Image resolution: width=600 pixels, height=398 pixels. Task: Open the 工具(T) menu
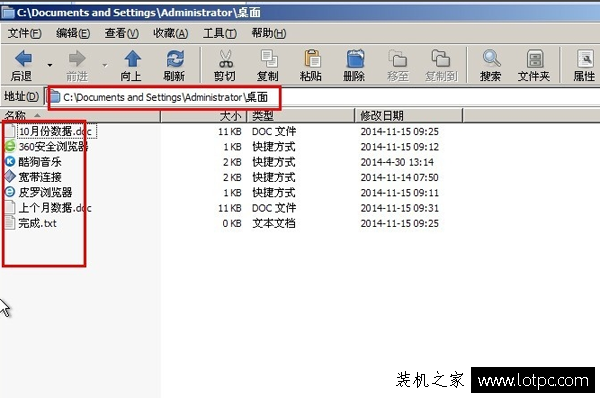point(220,33)
